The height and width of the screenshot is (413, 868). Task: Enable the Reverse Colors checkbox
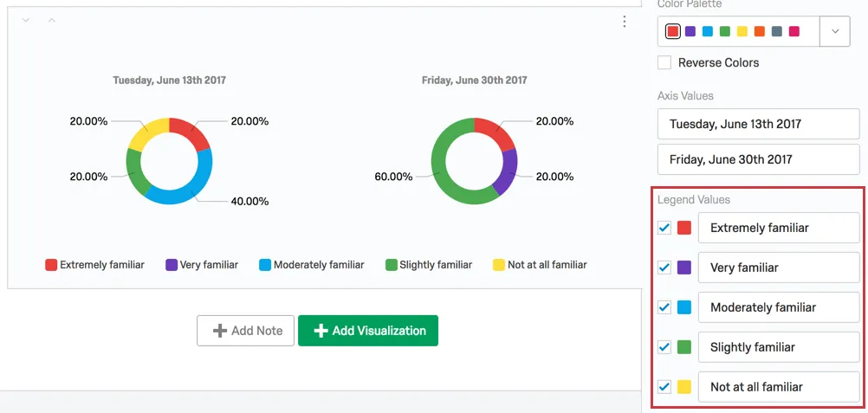coord(664,62)
